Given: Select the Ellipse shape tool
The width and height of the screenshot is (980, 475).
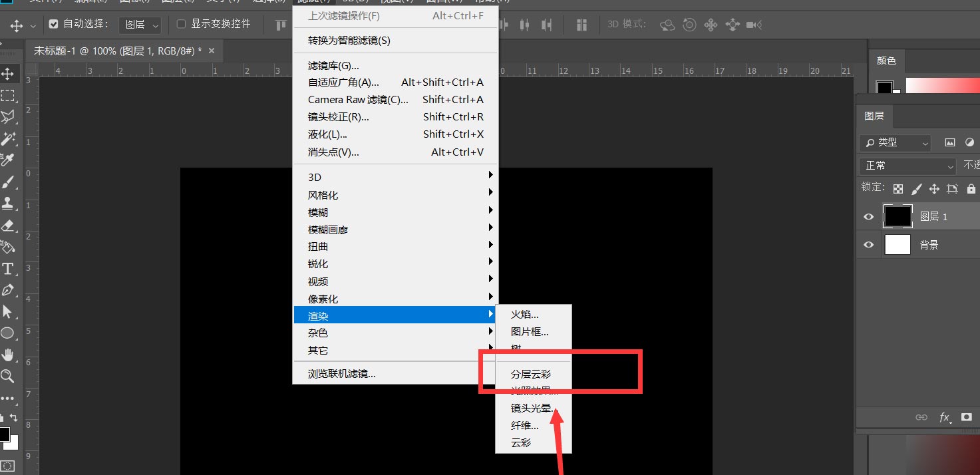Looking at the screenshot, I should click(x=8, y=333).
